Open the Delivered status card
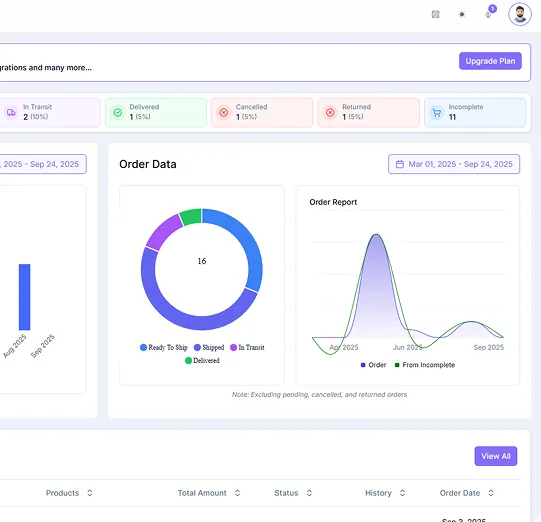 [156, 112]
